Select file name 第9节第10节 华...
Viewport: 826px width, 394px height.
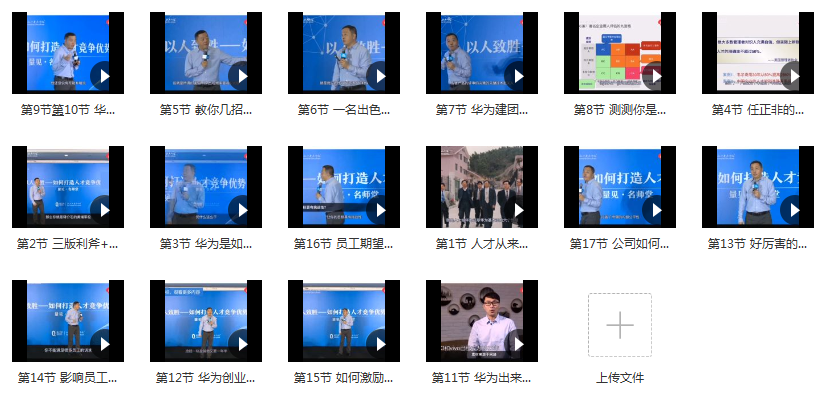68,110
